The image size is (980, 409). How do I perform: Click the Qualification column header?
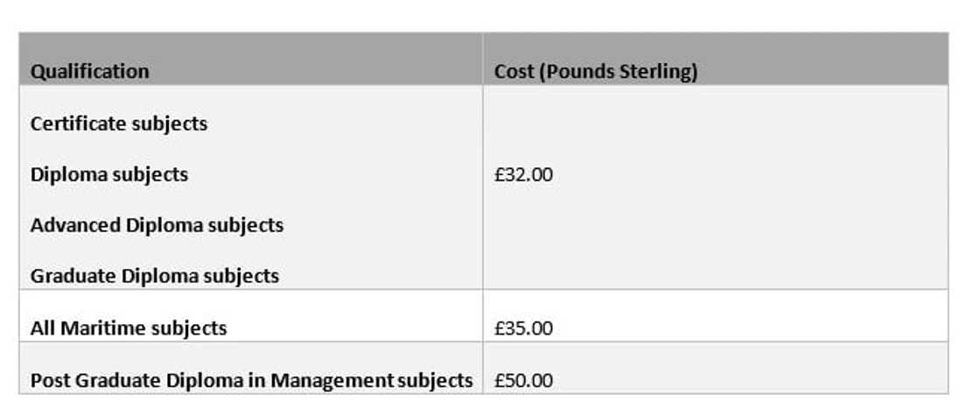89,72
